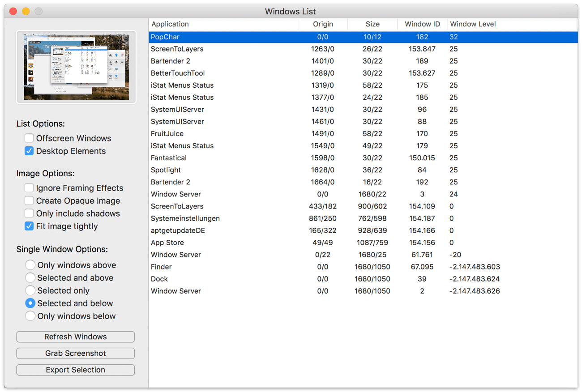The image size is (582, 392).
Task: Choose Selected and above option
Action: [30, 277]
